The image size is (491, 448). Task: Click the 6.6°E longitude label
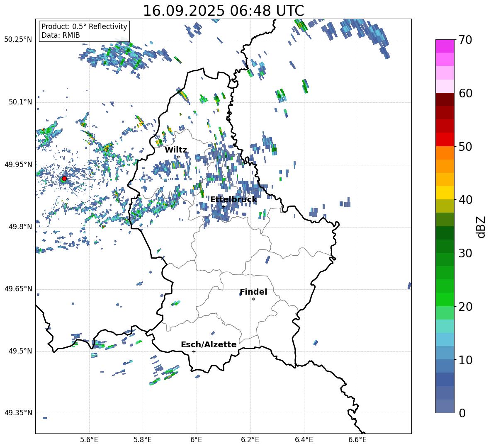pos(357,440)
